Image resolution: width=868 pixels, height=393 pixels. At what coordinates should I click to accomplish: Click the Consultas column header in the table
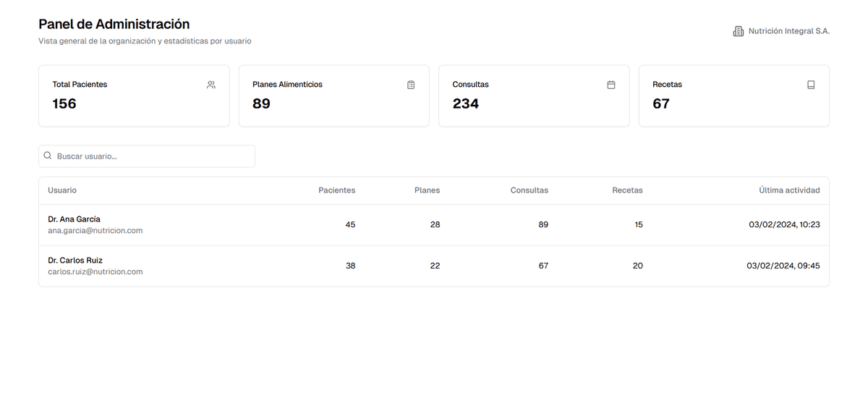click(529, 190)
